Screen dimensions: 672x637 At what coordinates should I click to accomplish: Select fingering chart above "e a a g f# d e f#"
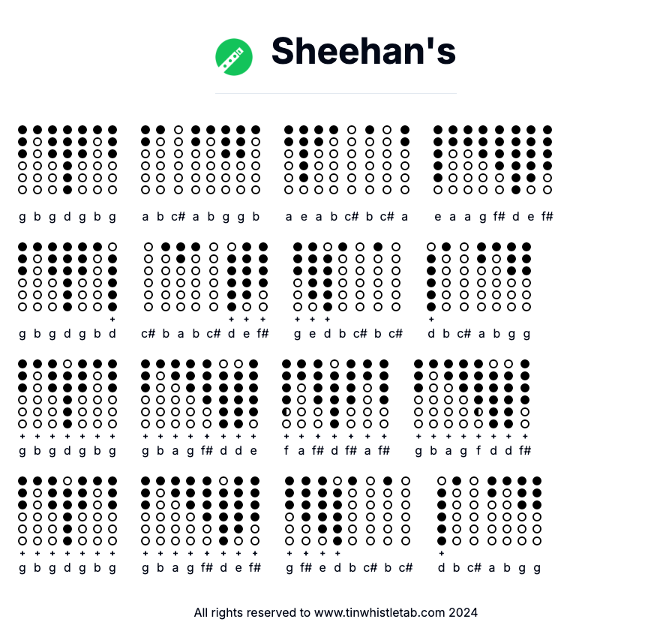point(493,160)
